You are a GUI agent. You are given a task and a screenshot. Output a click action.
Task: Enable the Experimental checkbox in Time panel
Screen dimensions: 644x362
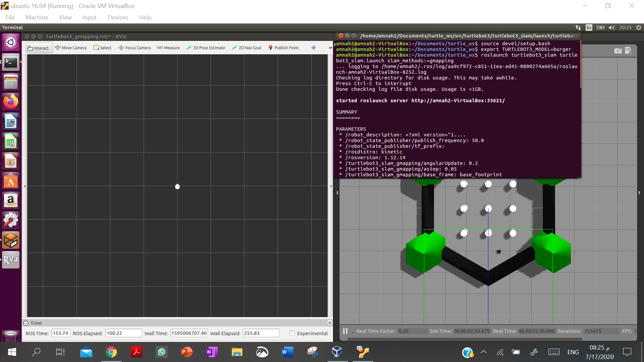tap(292, 333)
